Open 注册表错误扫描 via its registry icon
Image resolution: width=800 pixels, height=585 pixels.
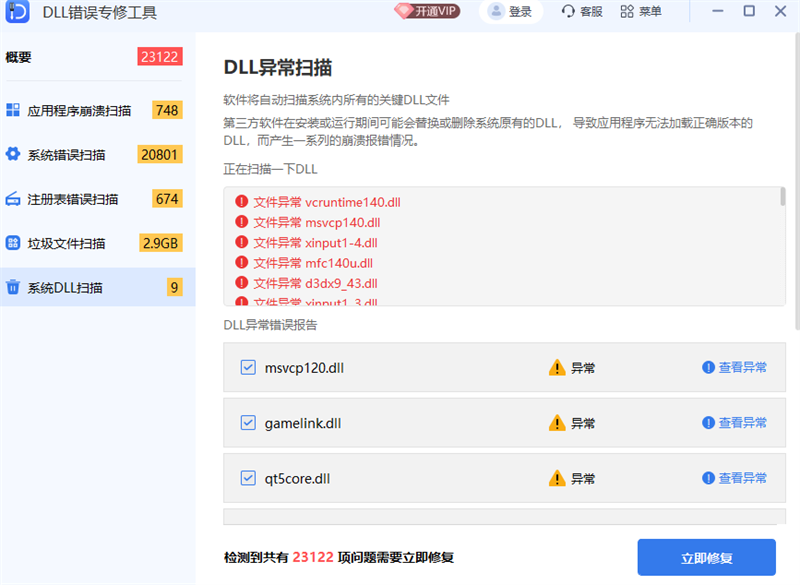click(x=14, y=198)
